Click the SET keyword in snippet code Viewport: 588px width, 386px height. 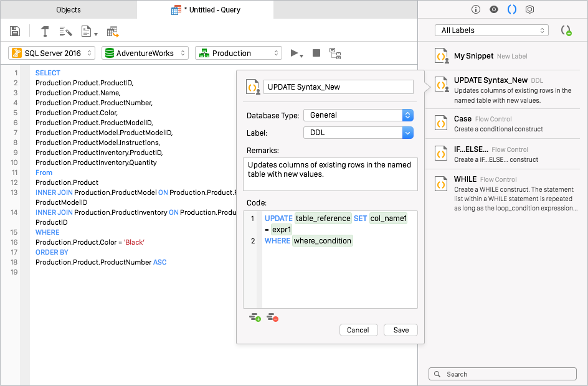point(361,218)
